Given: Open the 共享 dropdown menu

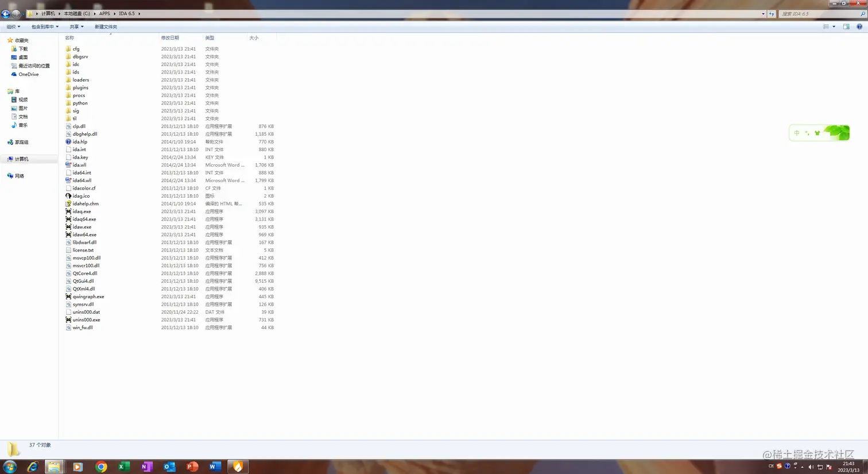Looking at the screenshot, I should [76, 26].
